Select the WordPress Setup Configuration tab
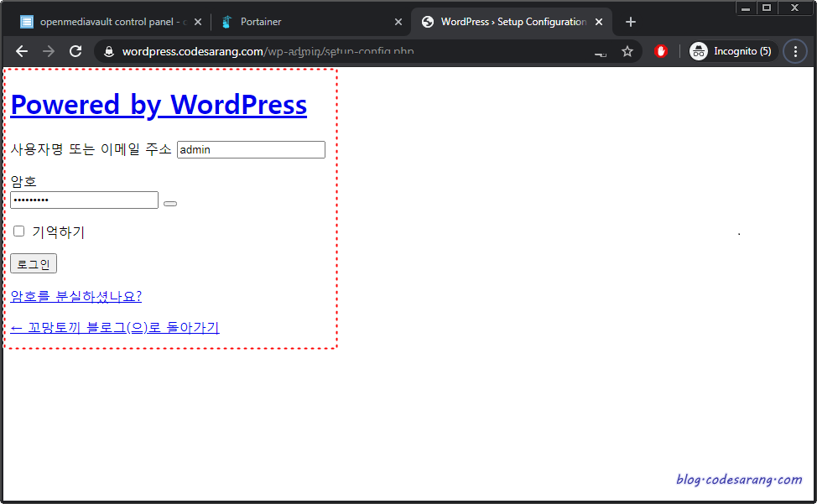The image size is (817, 504). tap(511, 22)
